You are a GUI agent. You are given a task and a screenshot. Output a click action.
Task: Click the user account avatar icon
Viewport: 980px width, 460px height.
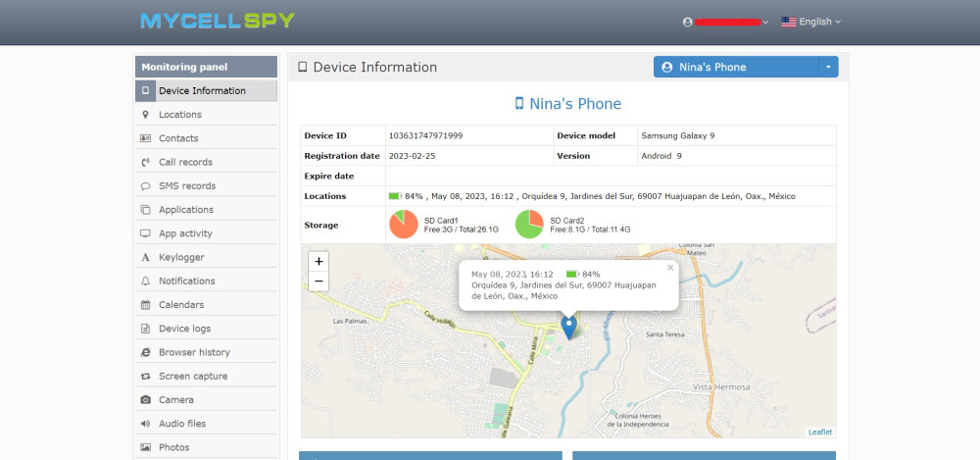click(688, 22)
